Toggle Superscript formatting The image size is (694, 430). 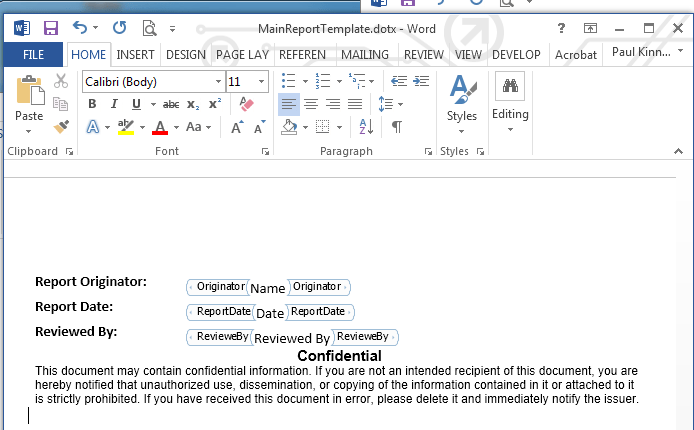coord(215,104)
